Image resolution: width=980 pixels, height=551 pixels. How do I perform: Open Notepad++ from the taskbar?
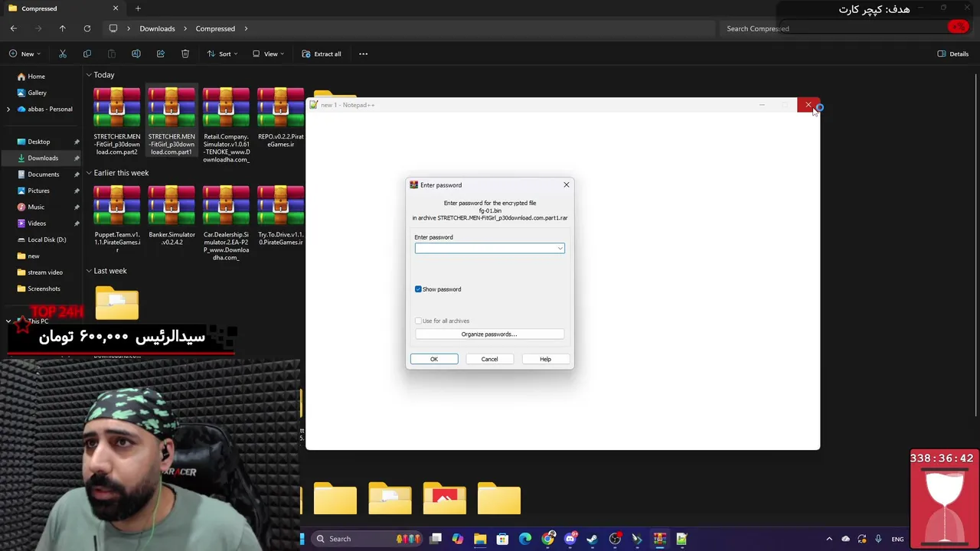[681, 539]
